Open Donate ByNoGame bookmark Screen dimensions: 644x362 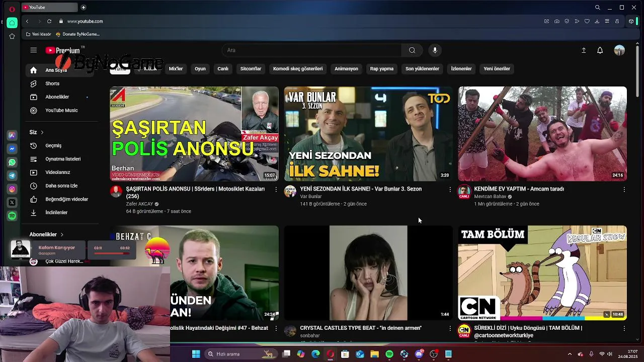point(77,34)
